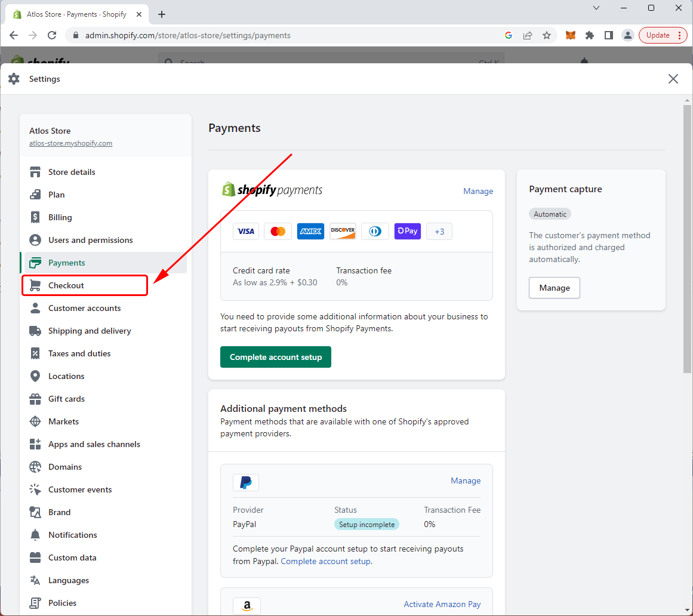Click the Visa card logo
Viewport: 693px width, 616px height.
[x=246, y=231]
